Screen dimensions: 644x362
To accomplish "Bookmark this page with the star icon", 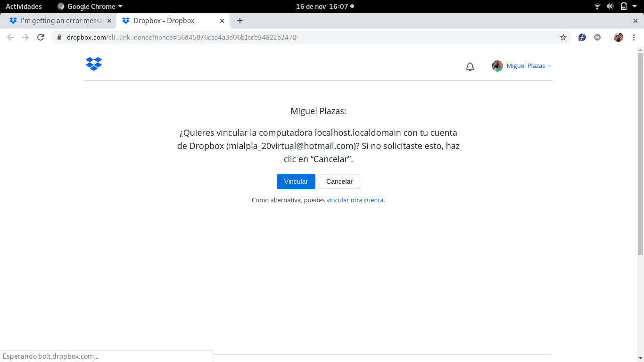I will 563,37.
